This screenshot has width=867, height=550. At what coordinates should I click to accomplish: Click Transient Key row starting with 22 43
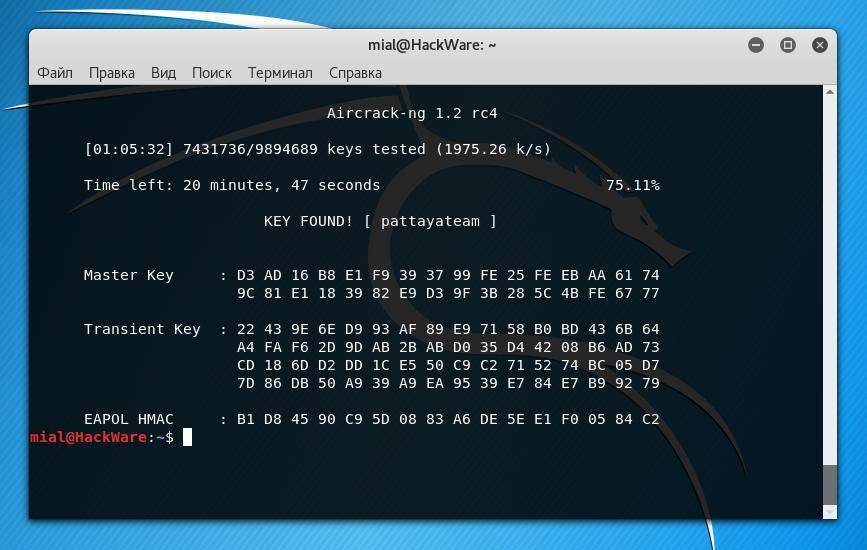448,329
